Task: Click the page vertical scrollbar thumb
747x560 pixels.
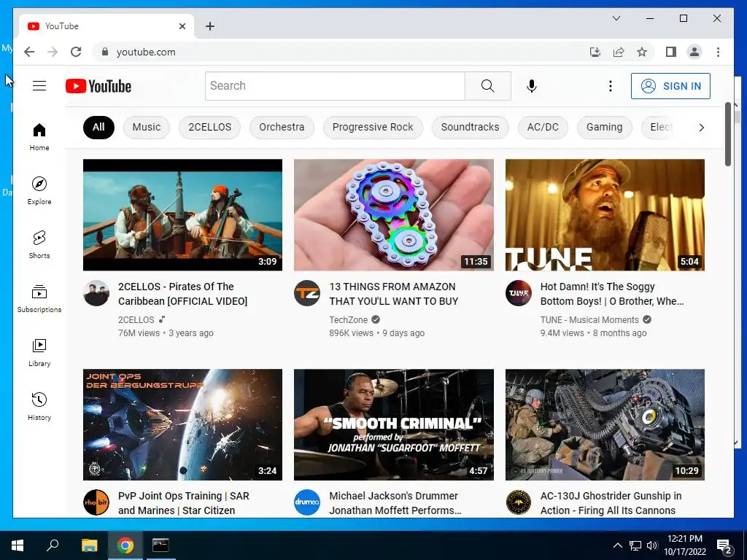Action: click(x=727, y=134)
